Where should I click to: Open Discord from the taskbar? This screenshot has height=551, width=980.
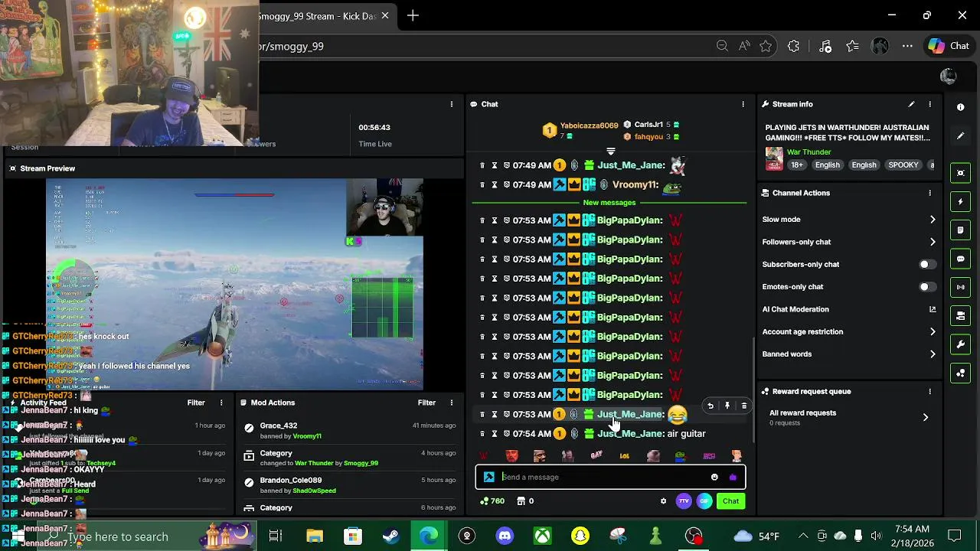(505, 536)
